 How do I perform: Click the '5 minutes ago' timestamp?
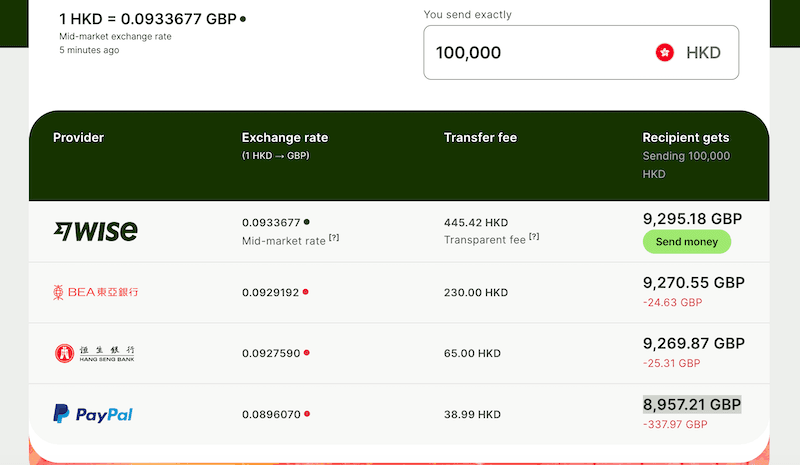[x=89, y=50]
